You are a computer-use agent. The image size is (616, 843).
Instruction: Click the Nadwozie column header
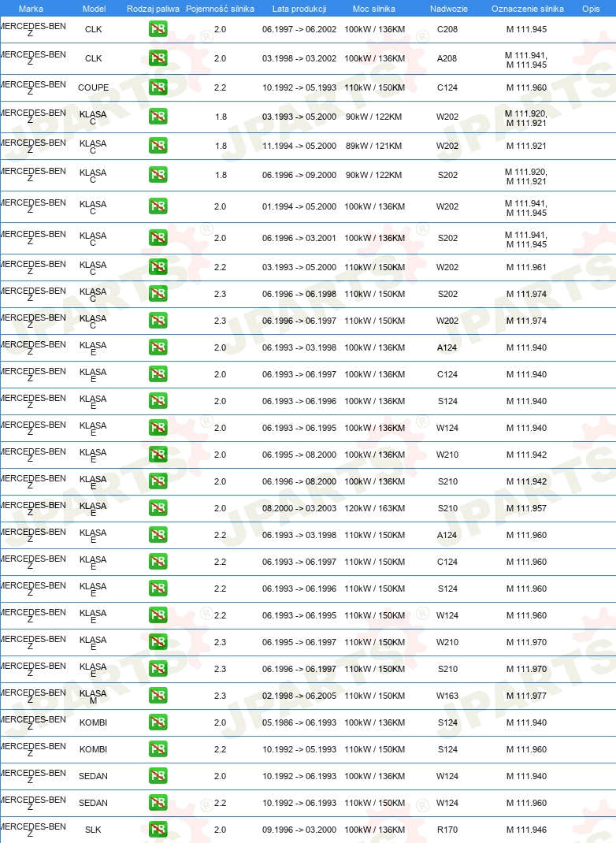pyautogui.click(x=449, y=9)
